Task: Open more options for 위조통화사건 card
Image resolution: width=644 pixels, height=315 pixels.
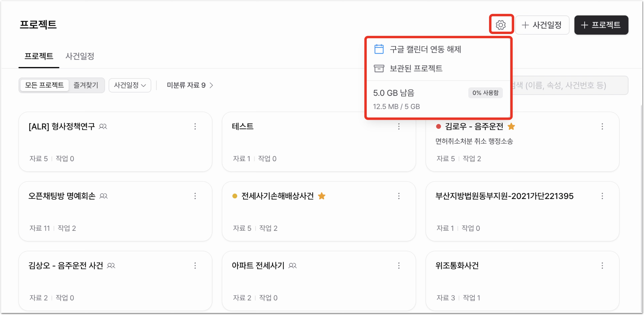Action: point(602,265)
